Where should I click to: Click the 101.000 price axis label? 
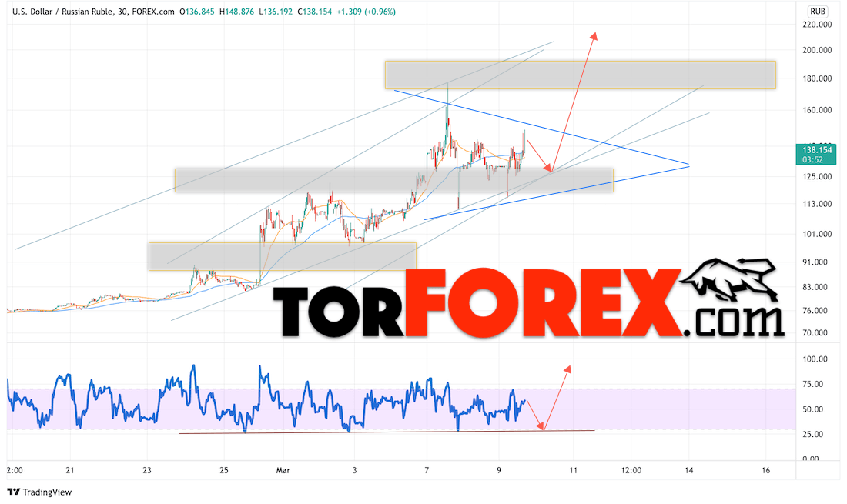click(817, 234)
